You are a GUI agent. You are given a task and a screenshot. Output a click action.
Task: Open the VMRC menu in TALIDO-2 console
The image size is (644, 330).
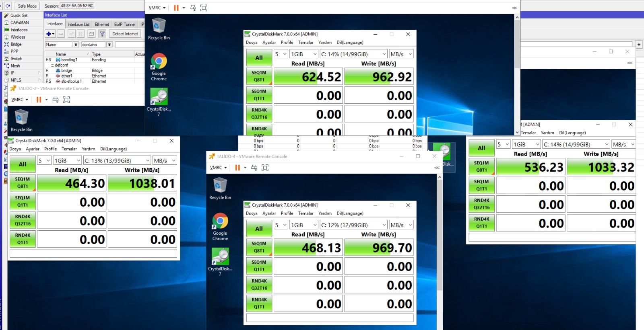coord(20,100)
